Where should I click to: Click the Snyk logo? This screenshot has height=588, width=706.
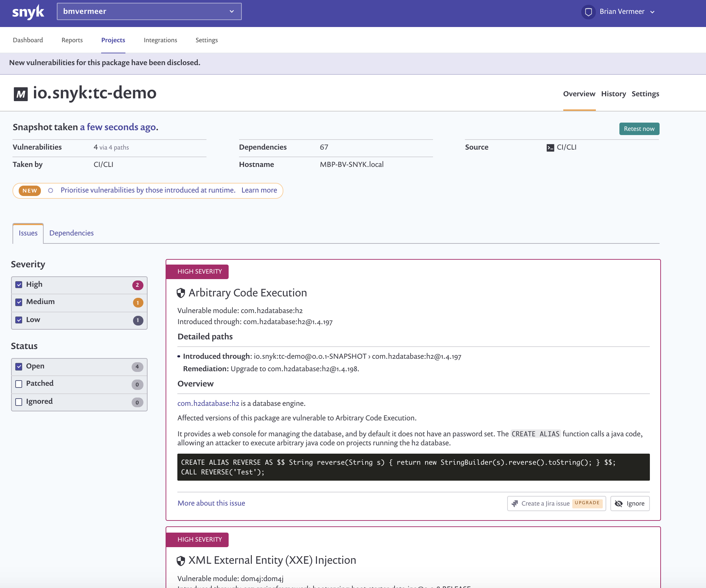(x=28, y=12)
